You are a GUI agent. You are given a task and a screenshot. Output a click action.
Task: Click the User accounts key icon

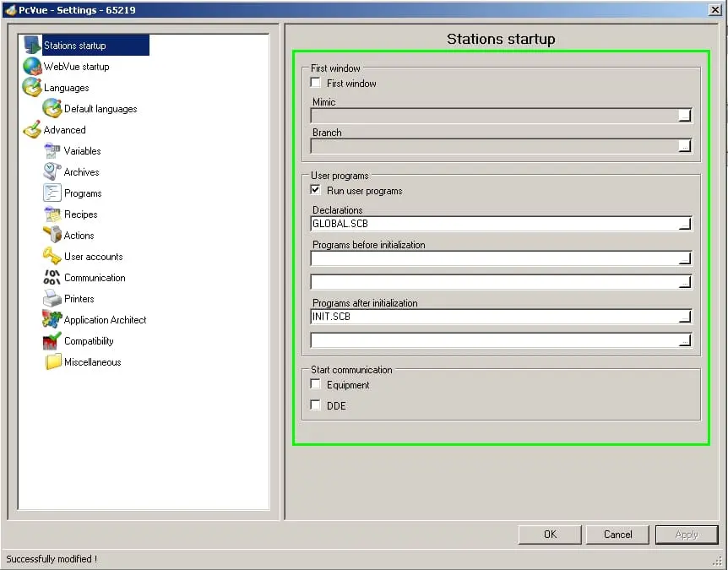point(52,257)
